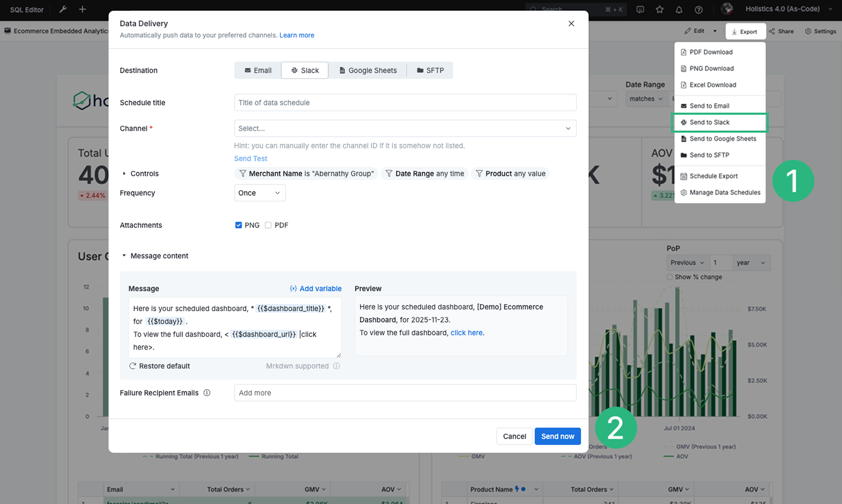The image size is (842, 504).
Task: Select Send to Slack in Export menu
Action: pyautogui.click(x=709, y=122)
